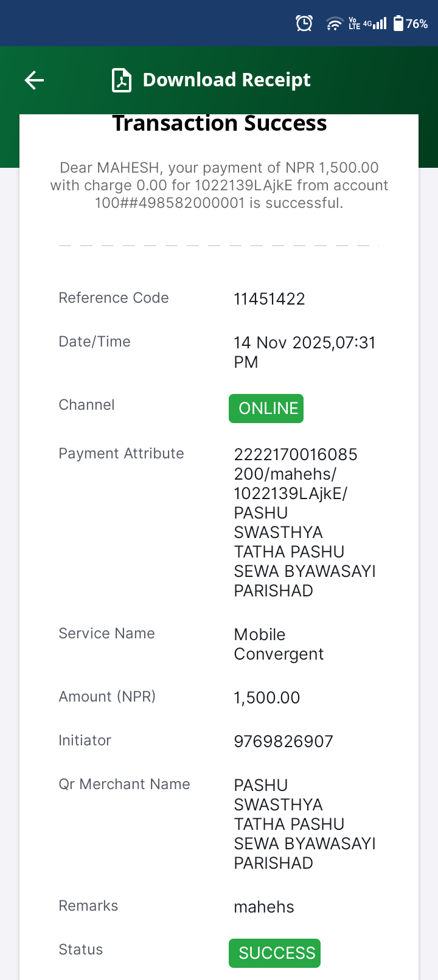This screenshot has width=438, height=980.
Task: Tap the alarm clock status icon
Action: pos(304,24)
